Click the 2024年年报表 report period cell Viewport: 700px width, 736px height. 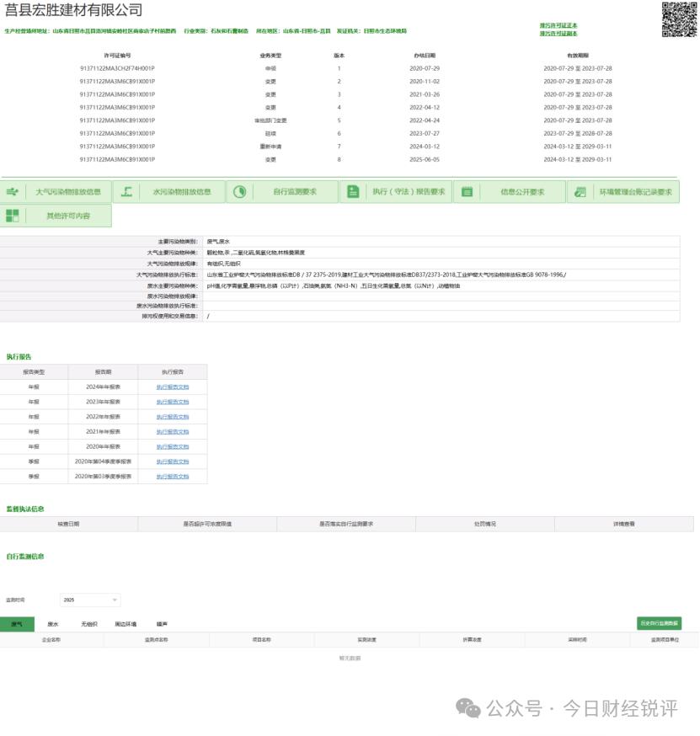(x=104, y=387)
